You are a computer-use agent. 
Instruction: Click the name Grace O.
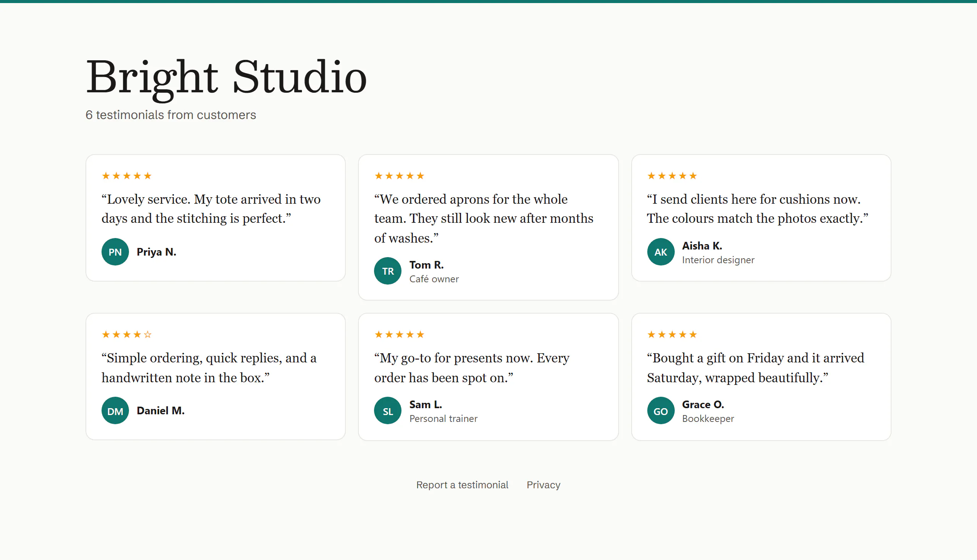tap(703, 404)
